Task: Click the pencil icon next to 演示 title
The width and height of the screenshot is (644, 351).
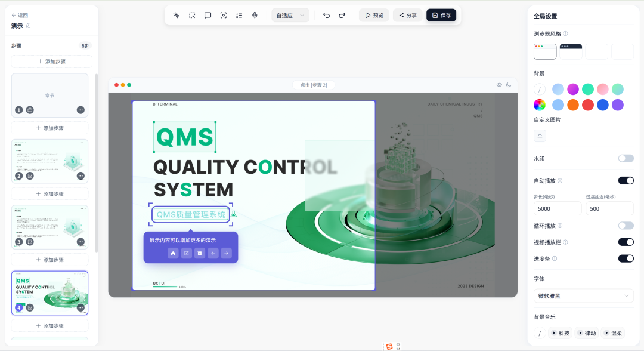Action: pyautogui.click(x=28, y=26)
